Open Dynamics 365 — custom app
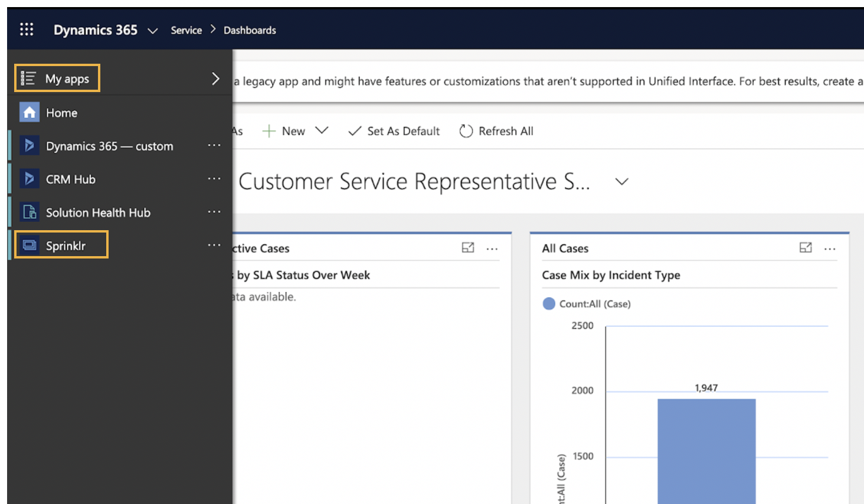864x504 pixels. coord(110,146)
